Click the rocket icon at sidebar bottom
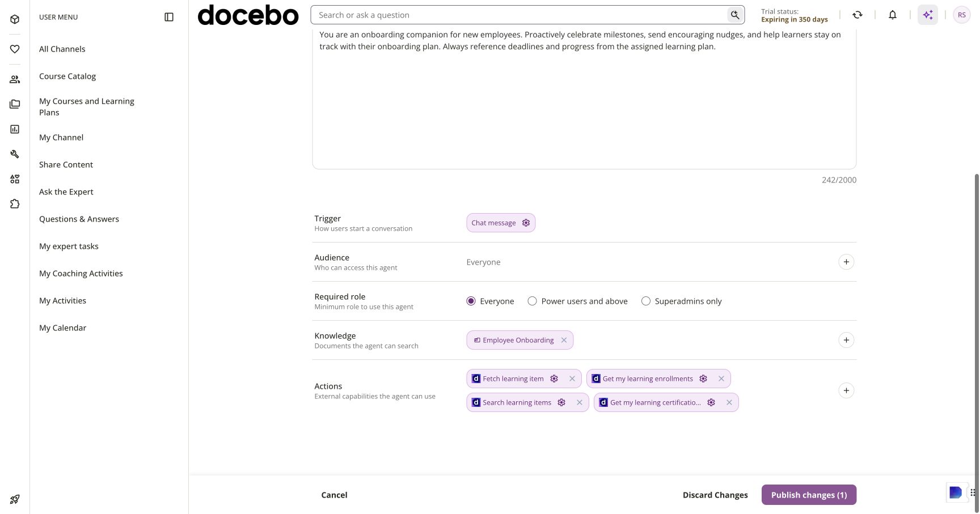This screenshot has height=514, width=980. pos(15,499)
